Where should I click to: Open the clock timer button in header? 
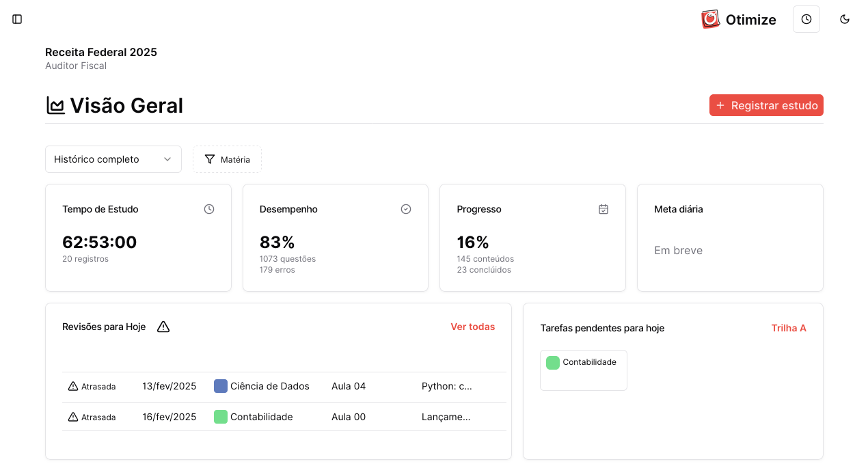(806, 19)
